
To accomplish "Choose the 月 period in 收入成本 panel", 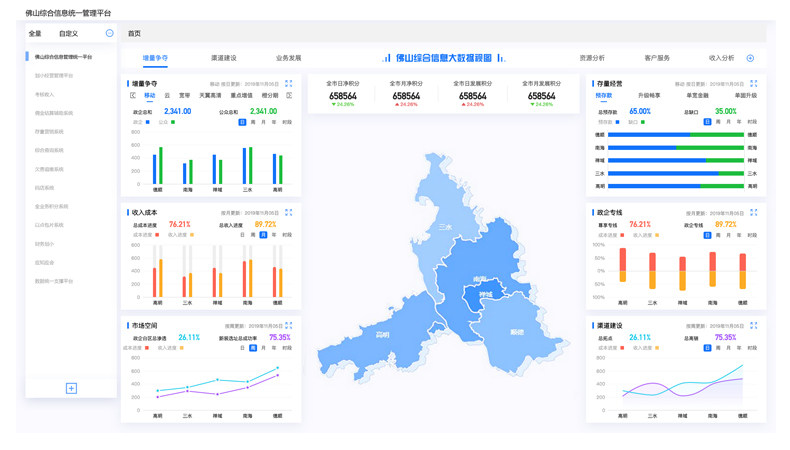I will coord(263,235).
